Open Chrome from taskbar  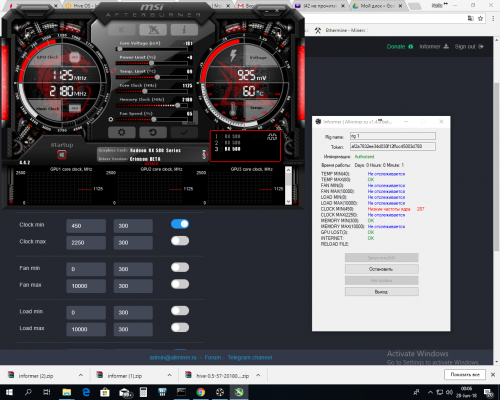coord(201,392)
